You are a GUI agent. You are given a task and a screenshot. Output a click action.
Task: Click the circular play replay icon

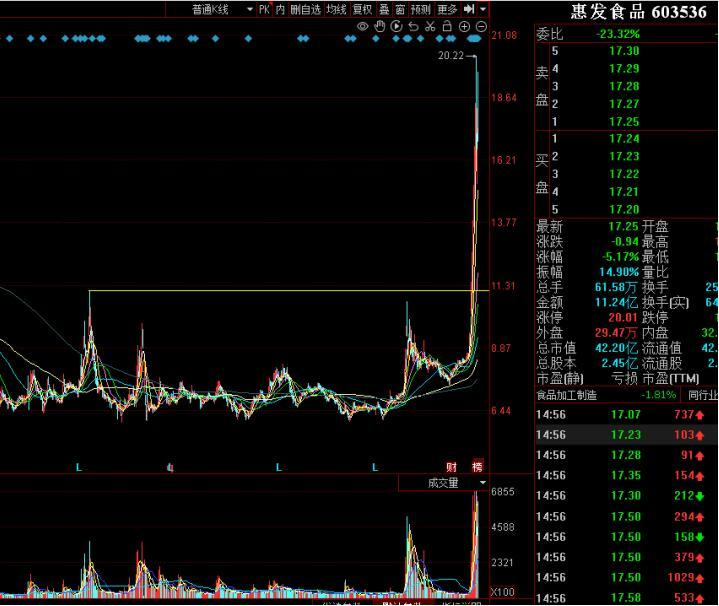coord(396,26)
